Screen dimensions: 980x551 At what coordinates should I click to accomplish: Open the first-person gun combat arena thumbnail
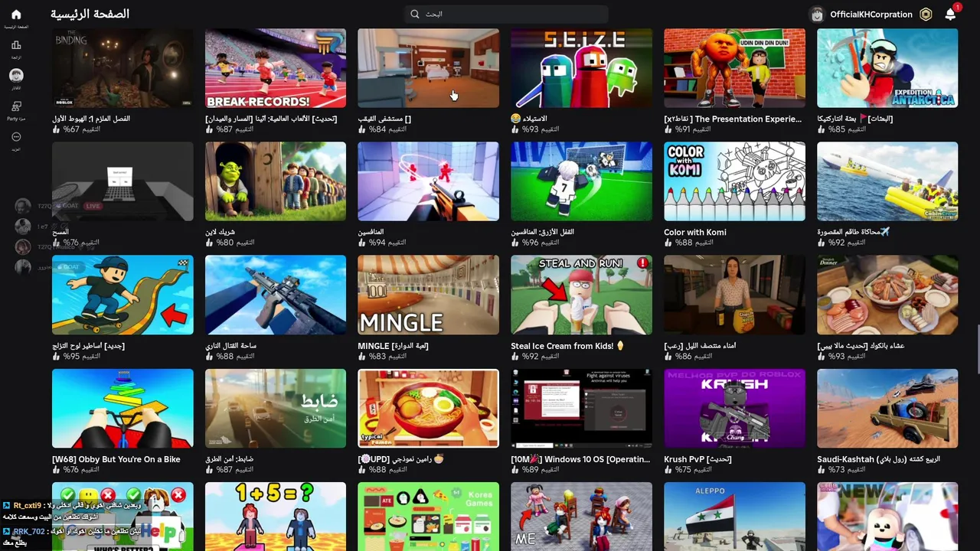point(276,295)
